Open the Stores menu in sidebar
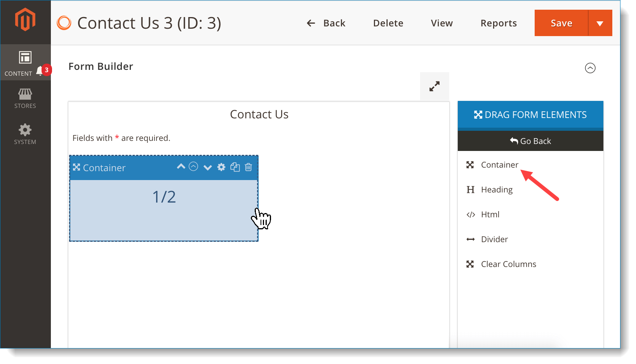 pos(25,98)
